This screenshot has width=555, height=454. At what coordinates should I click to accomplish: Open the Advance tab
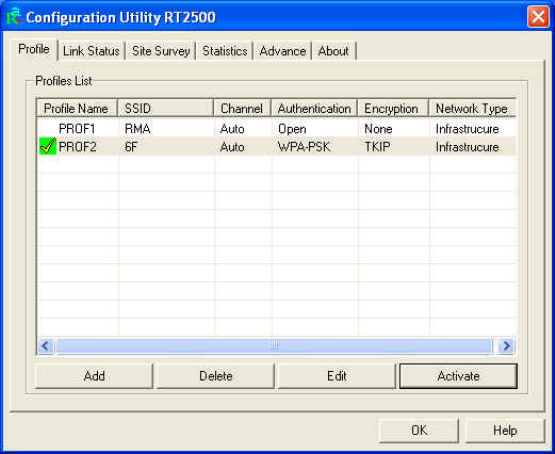click(282, 51)
